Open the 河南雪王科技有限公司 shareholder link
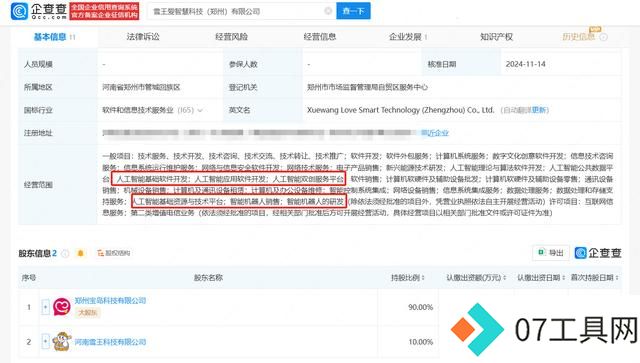The image size is (640, 363). (x=110, y=342)
